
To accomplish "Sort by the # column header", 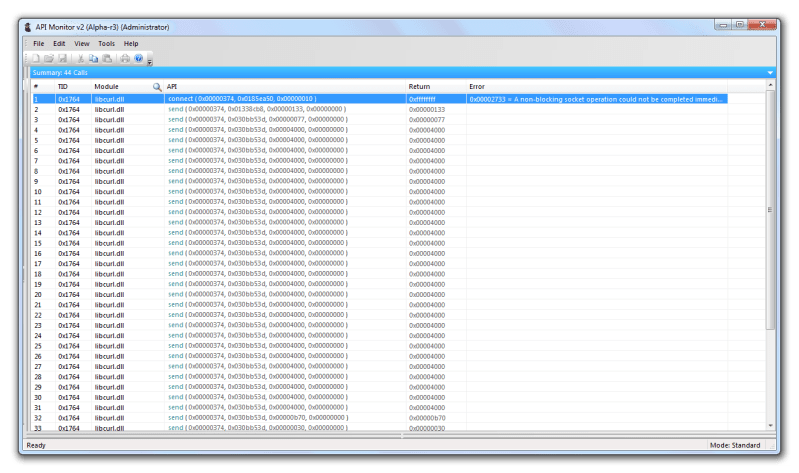I will [x=43, y=87].
